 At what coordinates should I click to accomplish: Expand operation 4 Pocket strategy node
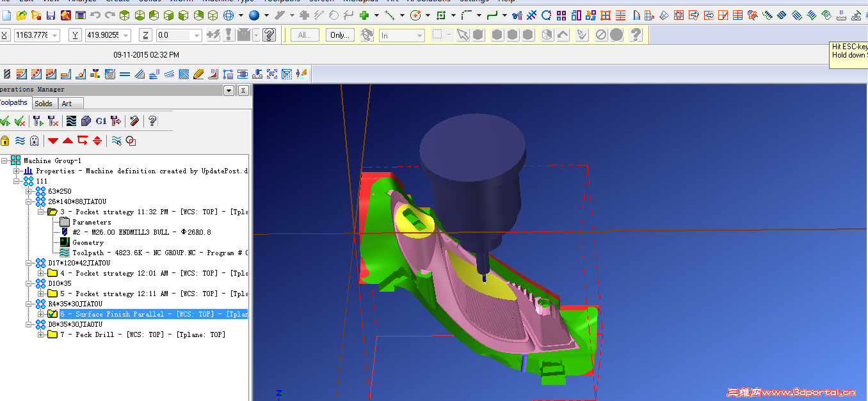click(x=41, y=273)
